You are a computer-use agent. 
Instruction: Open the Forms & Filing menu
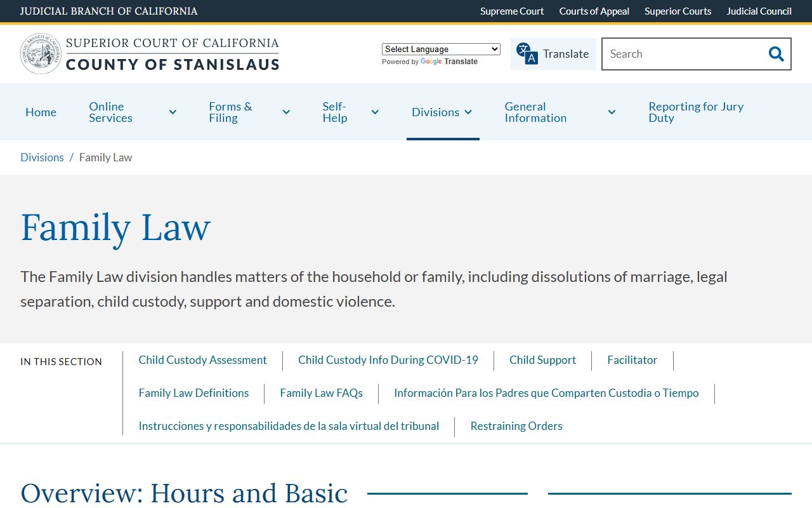point(230,112)
